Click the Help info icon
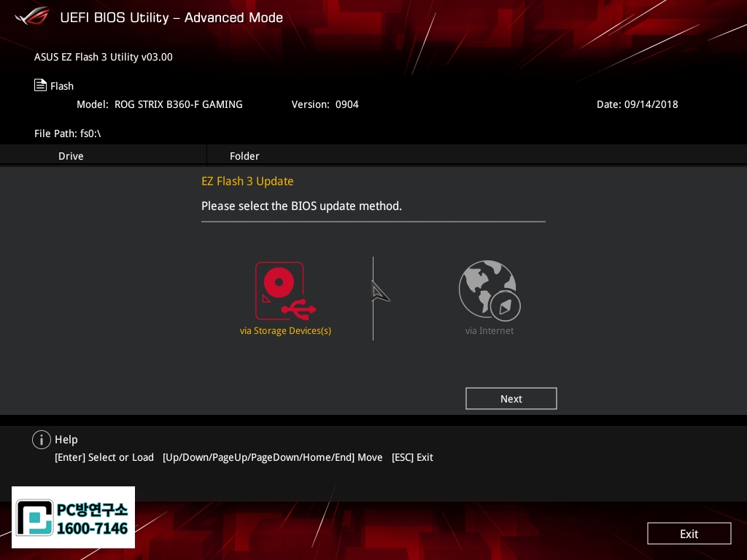 click(42, 440)
